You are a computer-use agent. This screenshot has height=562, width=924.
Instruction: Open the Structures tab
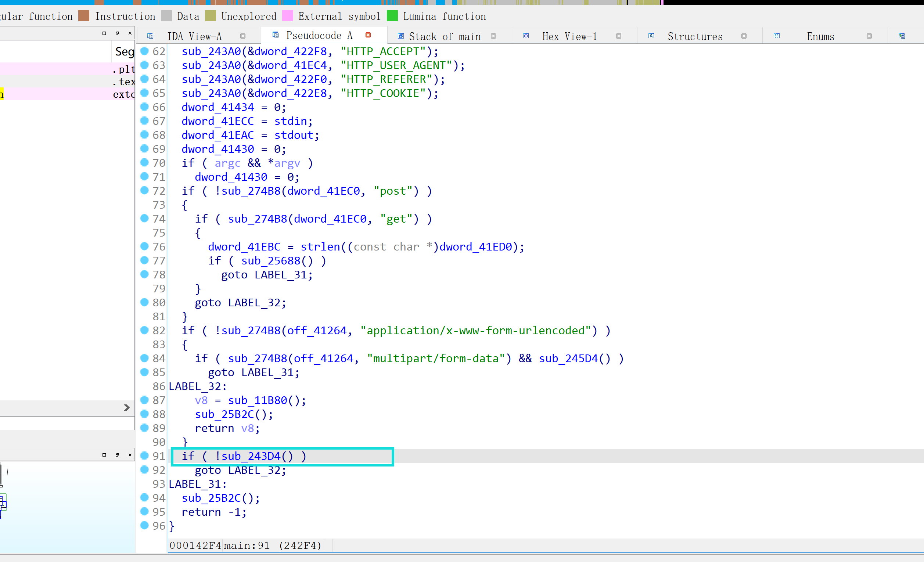(695, 36)
